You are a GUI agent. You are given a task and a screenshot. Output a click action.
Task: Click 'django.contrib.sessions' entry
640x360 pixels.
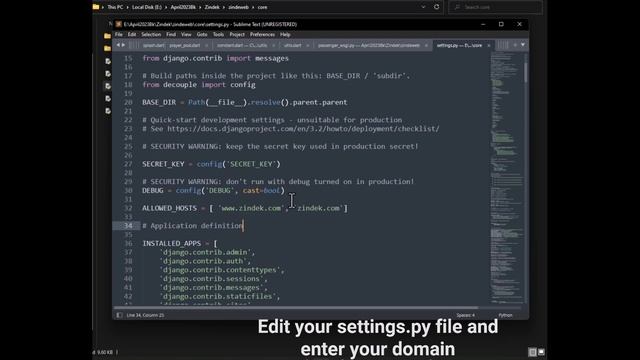(213, 279)
